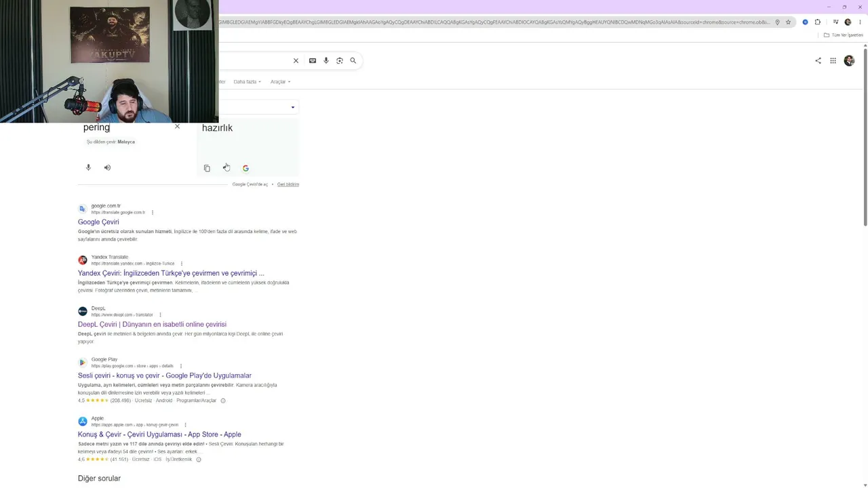Click the 'Şu dilden çevir: Malayca' chip
Viewport: 868px width, 488px height.
tap(111, 142)
